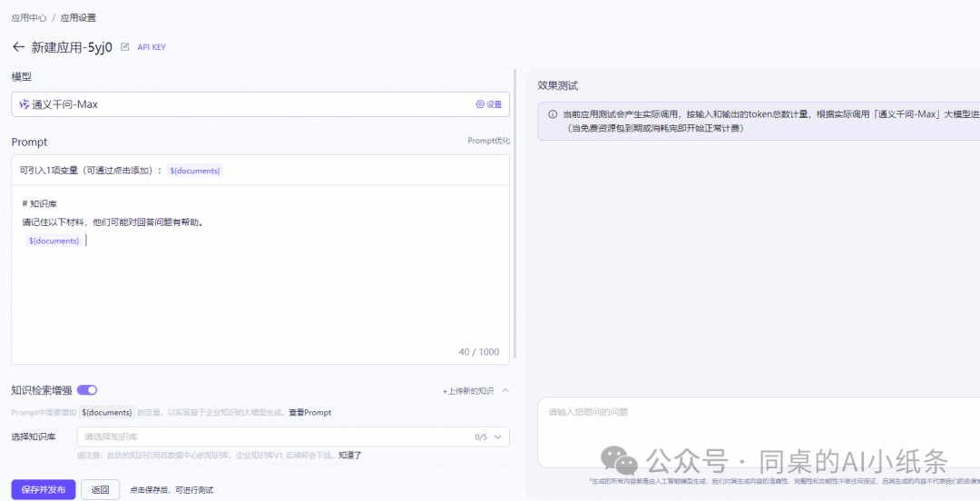Click the 返回 button
The height and width of the screenshot is (501, 980).
pyautogui.click(x=100, y=490)
